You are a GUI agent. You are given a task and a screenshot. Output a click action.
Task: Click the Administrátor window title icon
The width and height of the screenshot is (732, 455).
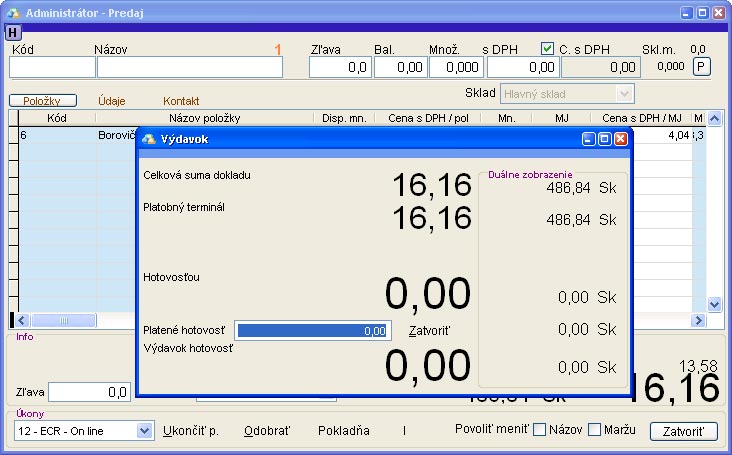11,11
